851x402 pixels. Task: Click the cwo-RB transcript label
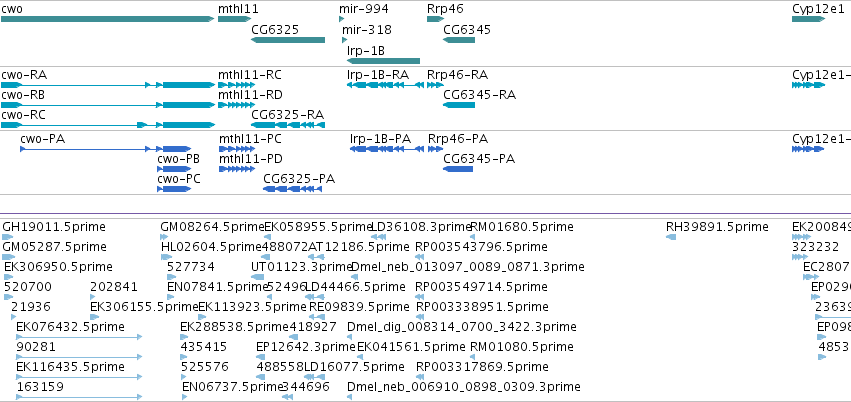pyautogui.click(x=23, y=95)
